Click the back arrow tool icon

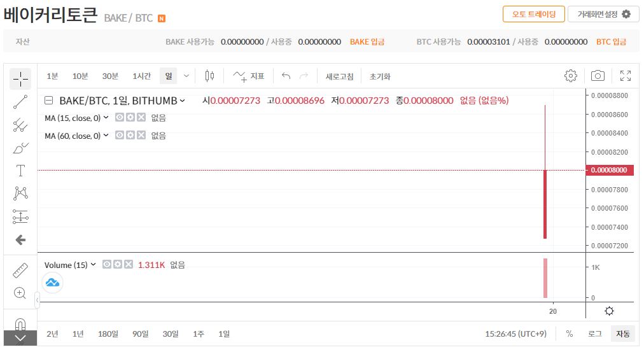click(20, 240)
